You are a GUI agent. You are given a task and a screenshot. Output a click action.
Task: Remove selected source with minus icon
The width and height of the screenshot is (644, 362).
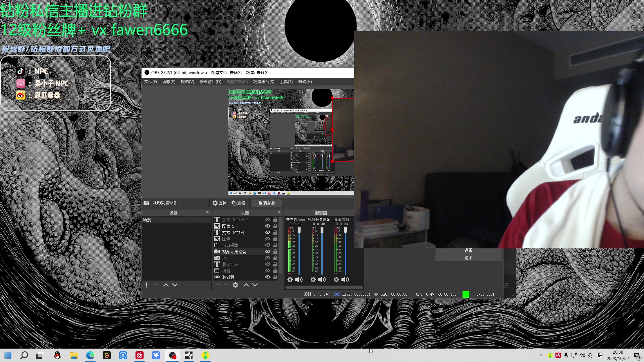click(x=227, y=285)
